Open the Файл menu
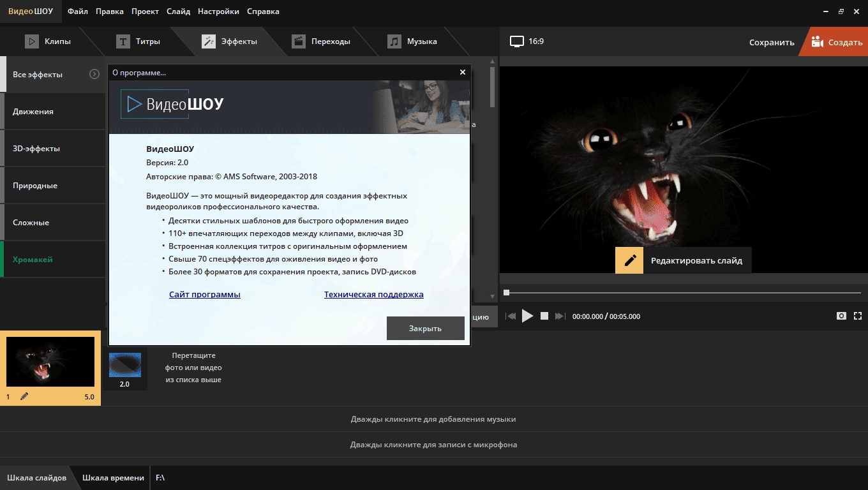The height and width of the screenshot is (490, 868). 78,11
